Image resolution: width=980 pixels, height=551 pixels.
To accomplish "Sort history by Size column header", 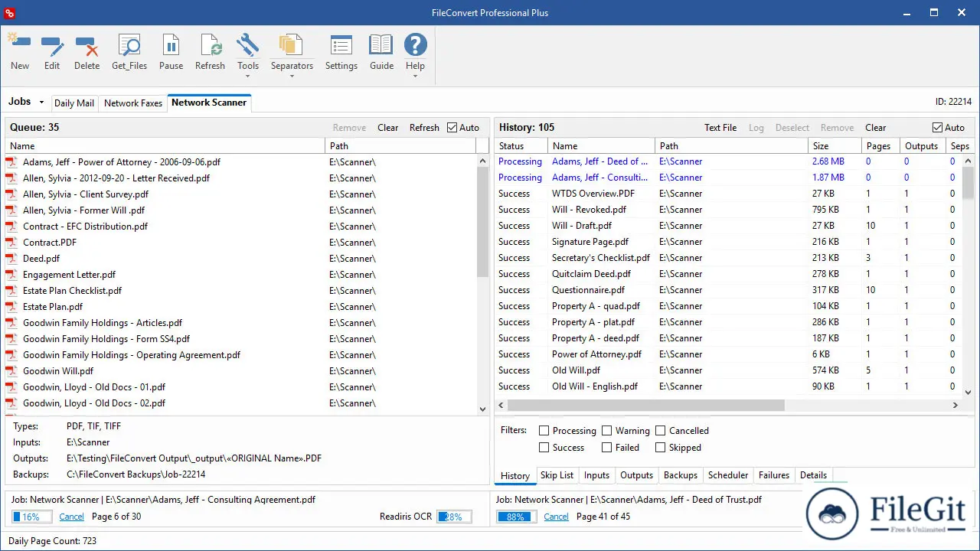I will click(835, 145).
